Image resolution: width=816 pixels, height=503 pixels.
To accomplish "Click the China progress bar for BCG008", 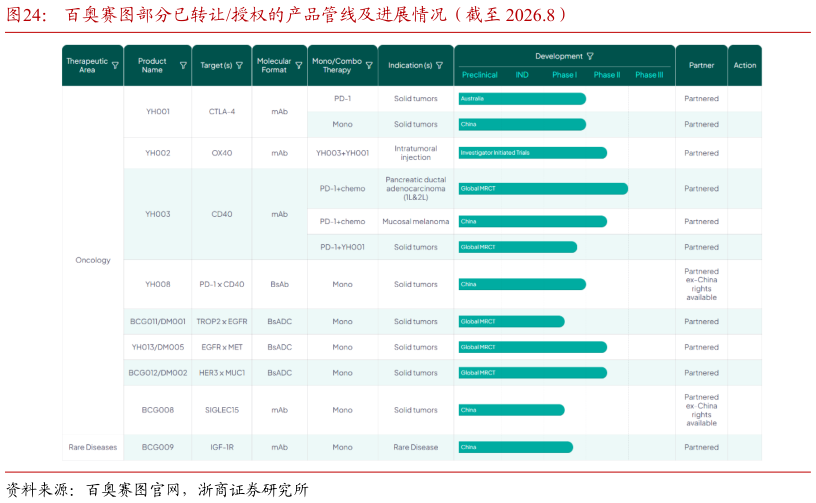I will (x=512, y=410).
